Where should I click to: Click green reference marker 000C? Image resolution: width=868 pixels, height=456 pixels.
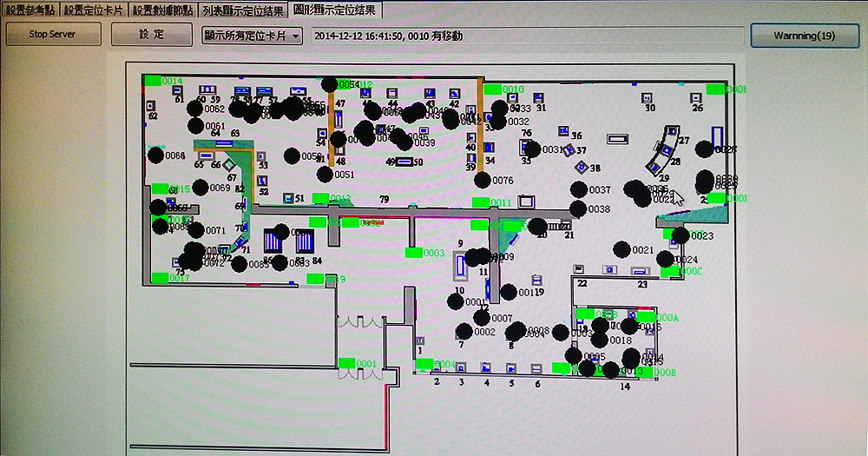(x=670, y=271)
